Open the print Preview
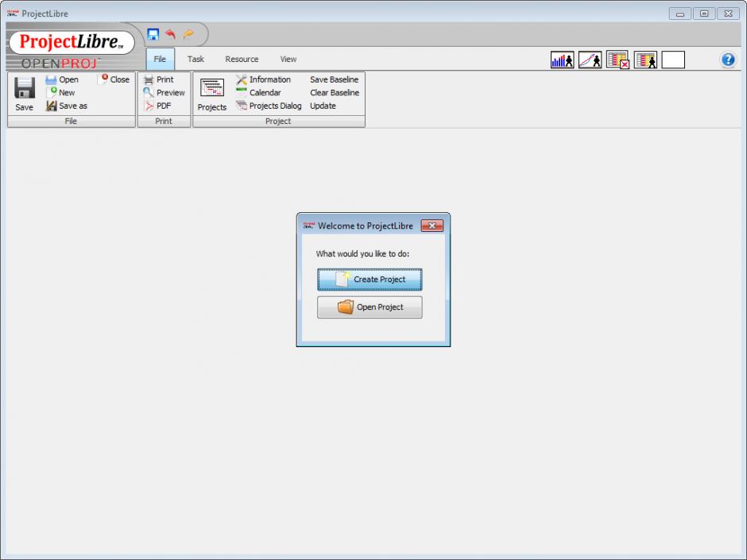The width and height of the screenshot is (747, 560). pos(164,92)
